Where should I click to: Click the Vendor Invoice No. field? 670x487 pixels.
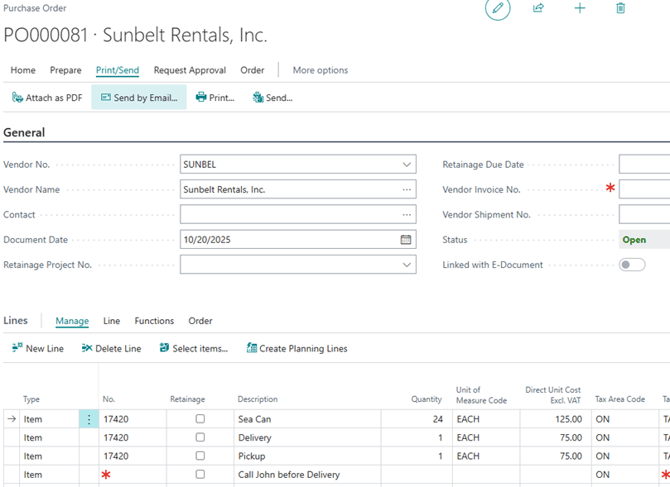(644, 189)
